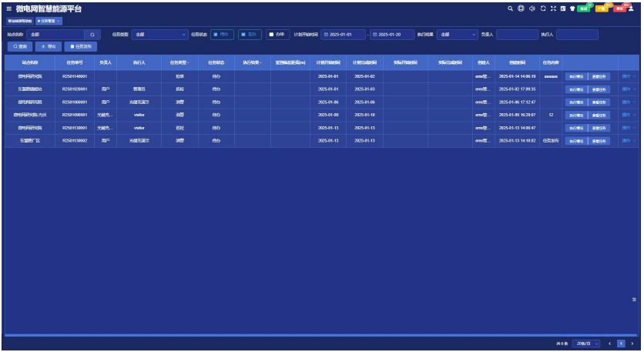This screenshot has width=644, height=352.
Task: Click the horizontal scrollbar below the table
Action: [308, 335]
